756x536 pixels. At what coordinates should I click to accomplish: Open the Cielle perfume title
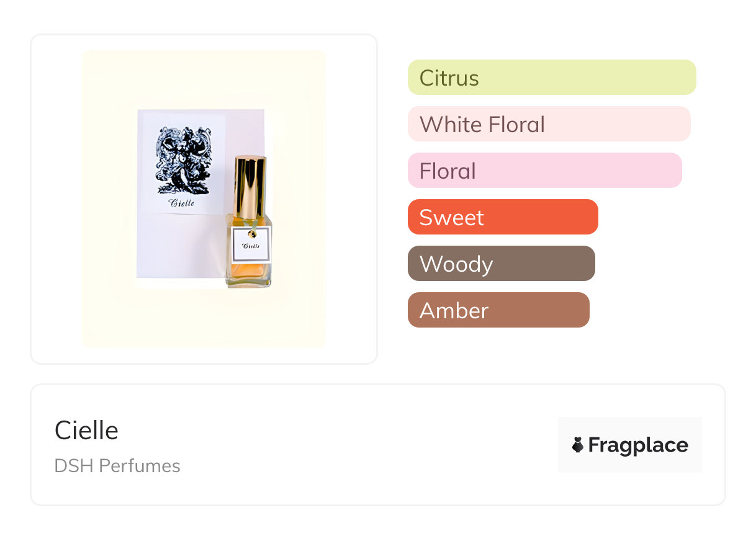(86, 430)
